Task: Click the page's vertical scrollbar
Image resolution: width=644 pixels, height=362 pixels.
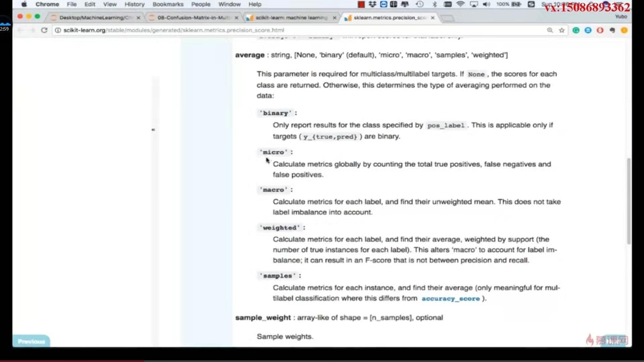Action: tap(629, 200)
